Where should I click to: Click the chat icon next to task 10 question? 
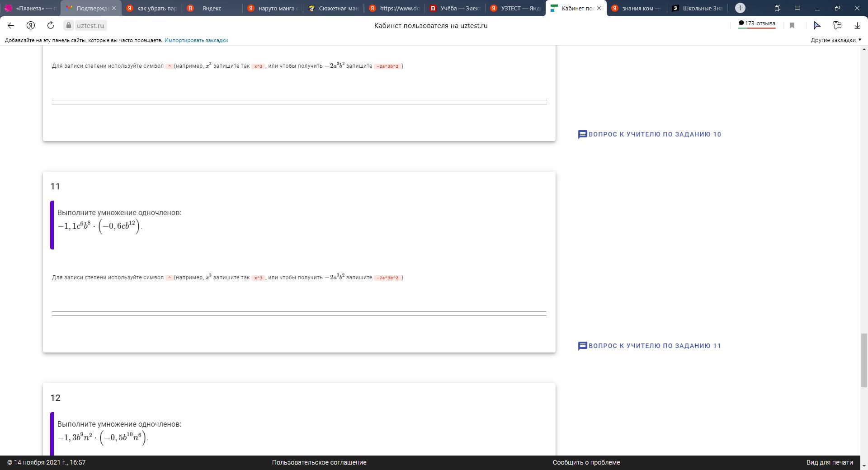pyautogui.click(x=583, y=135)
